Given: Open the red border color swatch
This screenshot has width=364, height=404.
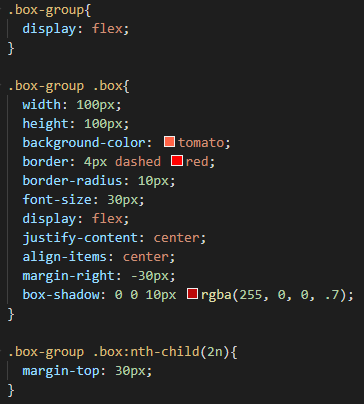Looking at the screenshot, I should pos(177,161).
